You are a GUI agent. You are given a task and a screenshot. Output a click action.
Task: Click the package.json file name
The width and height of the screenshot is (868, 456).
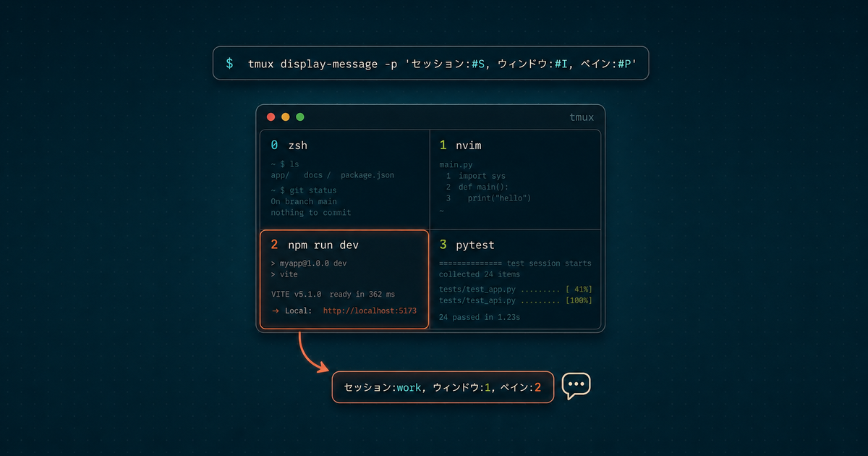click(367, 175)
